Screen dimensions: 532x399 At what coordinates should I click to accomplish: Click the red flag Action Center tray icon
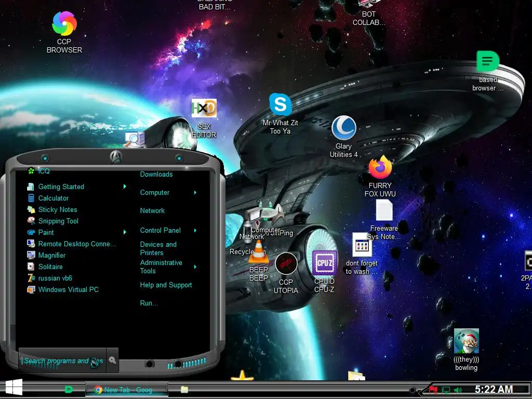pyautogui.click(x=433, y=390)
